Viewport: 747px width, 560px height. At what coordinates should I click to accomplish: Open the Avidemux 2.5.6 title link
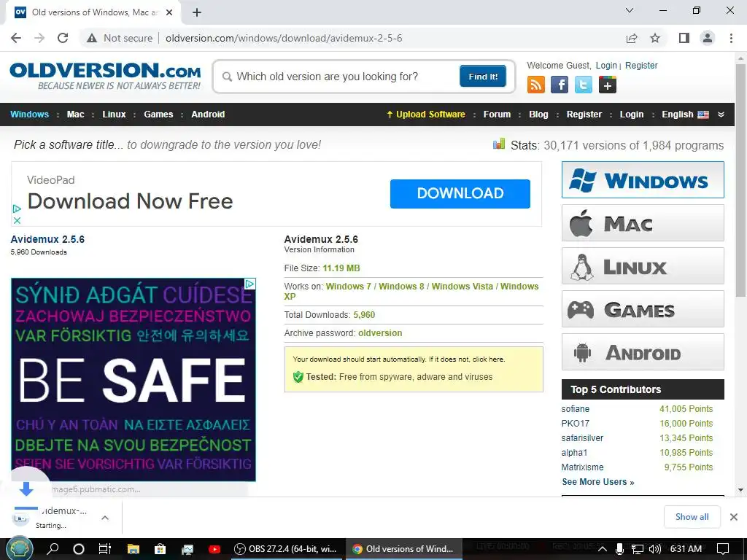tap(47, 239)
